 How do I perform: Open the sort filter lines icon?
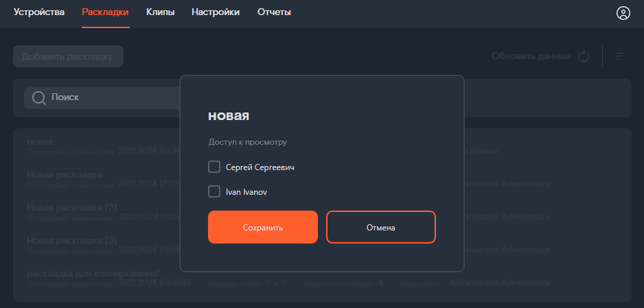[620, 56]
